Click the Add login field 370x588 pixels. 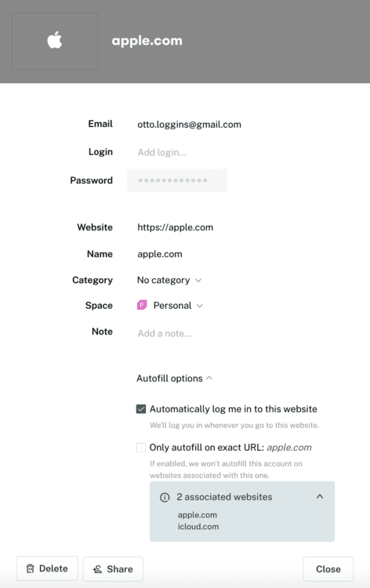[x=162, y=152]
